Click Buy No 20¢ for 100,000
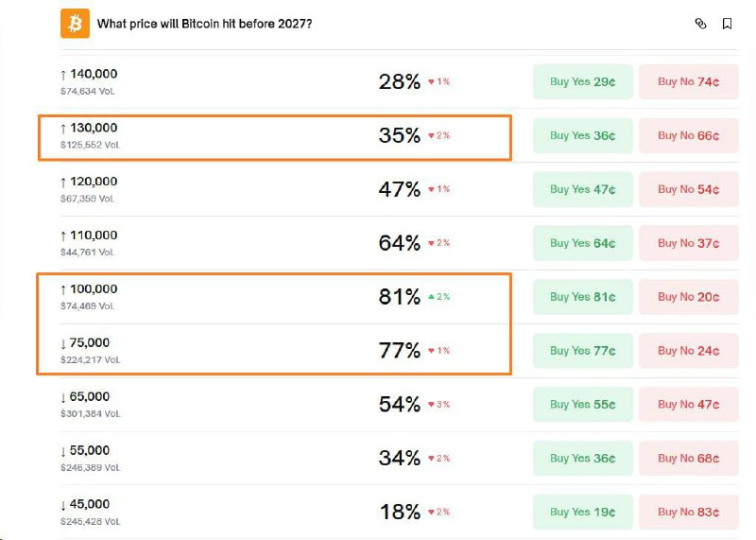The width and height of the screenshot is (756, 540). (688, 298)
